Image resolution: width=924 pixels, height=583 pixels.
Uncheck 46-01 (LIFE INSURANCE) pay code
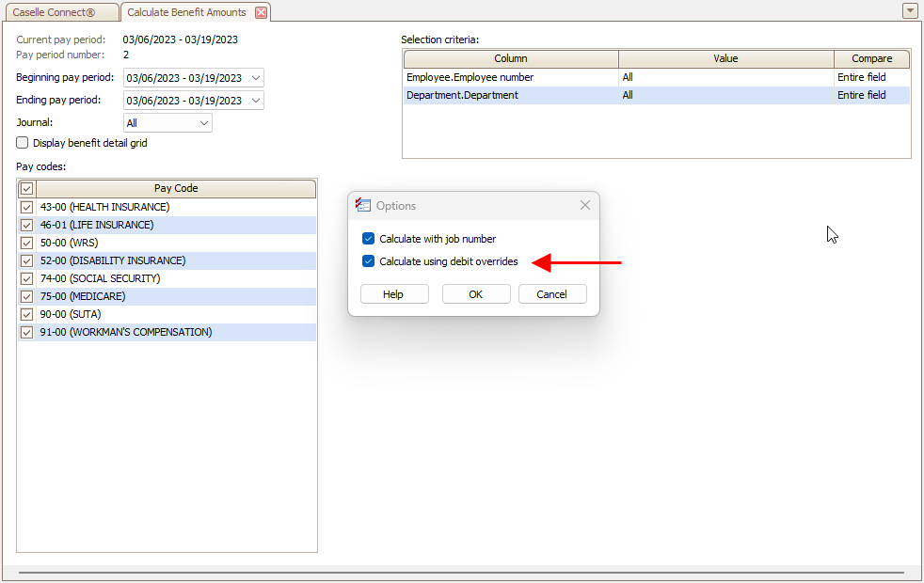tap(26, 225)
